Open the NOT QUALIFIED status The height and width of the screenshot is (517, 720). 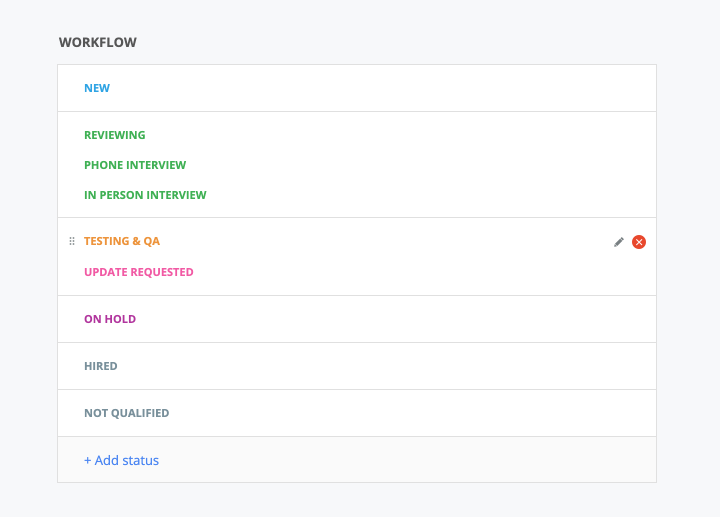(x=127, y=413)
